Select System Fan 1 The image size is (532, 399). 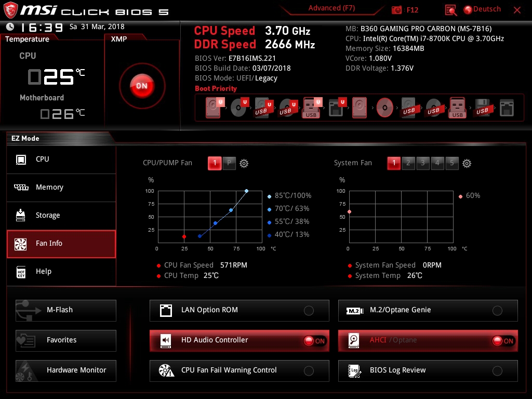tap(394, 163)
